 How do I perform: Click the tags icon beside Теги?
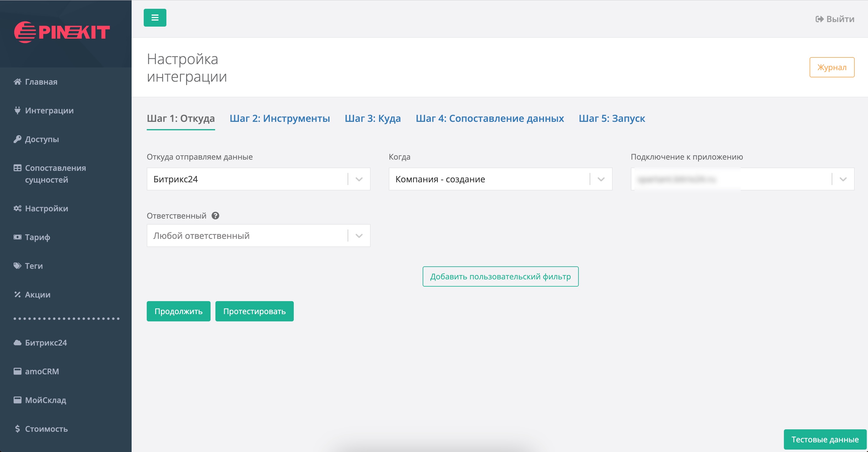(17, 266)
